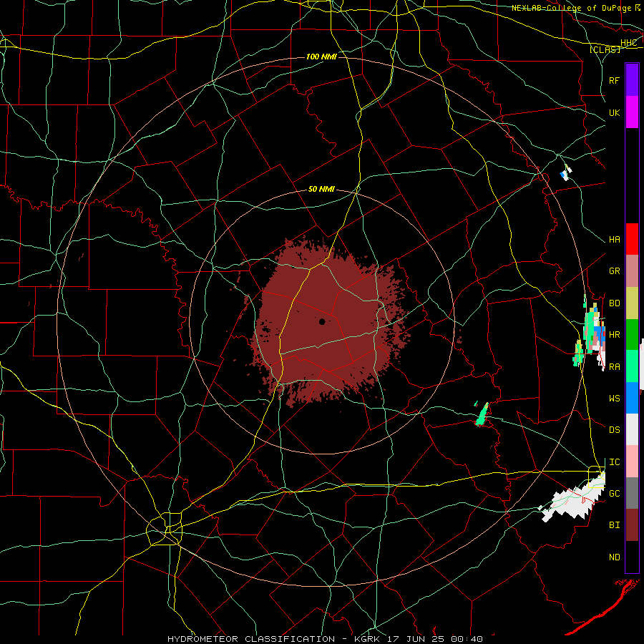
Task: Click the 00:40 timestamp
Action: click(x=467, y=639)
